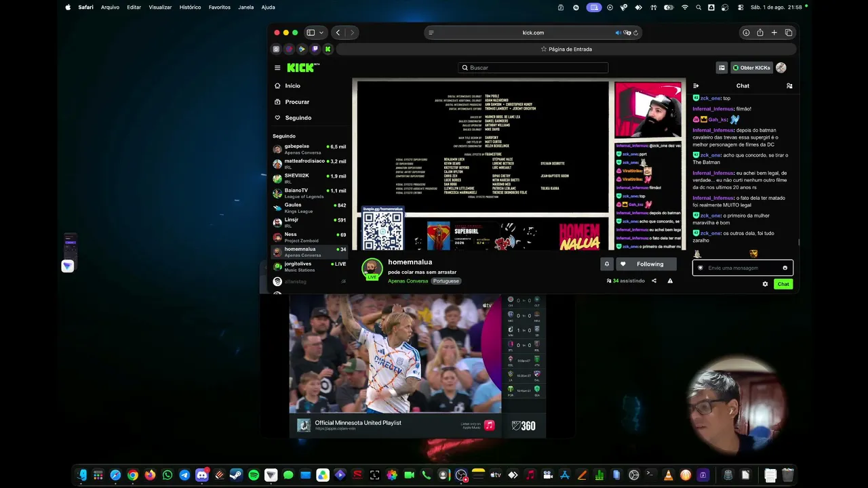Image resolution: width=868 pixels, height=488 pixels.
Task: Click the KICK logo
Action: [302, 68]
